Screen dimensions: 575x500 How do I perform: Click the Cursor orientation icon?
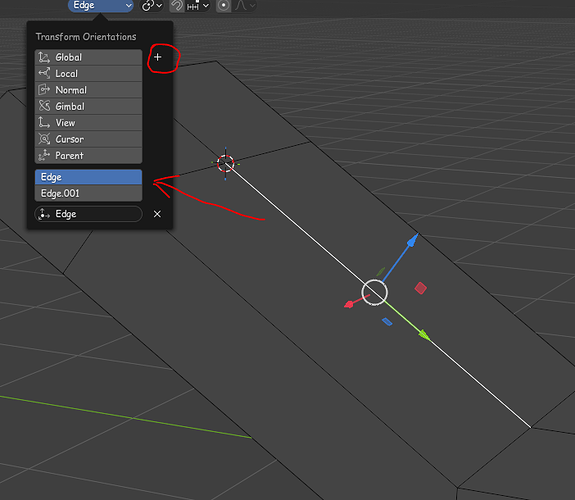tap(44, 139)
